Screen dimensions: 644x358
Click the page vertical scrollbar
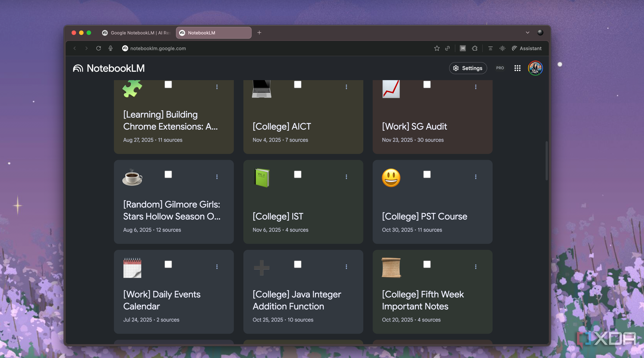[x=546, y=161]
